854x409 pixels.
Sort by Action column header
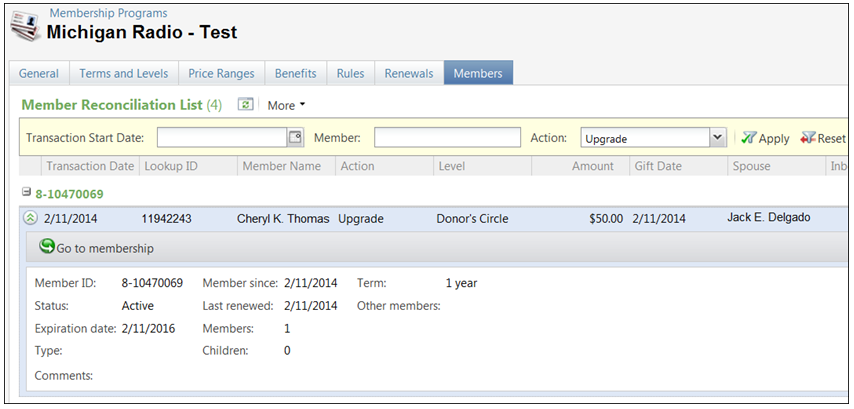tap(385, 166)
